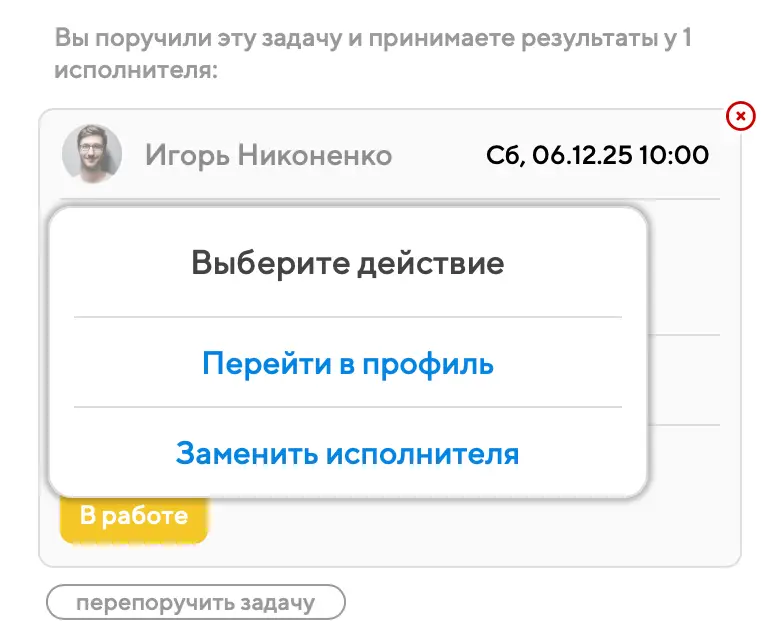Viewport: 784px width, 644px height.
Task: Click the "перепоручить задачу" button
Action: point(196,603)
